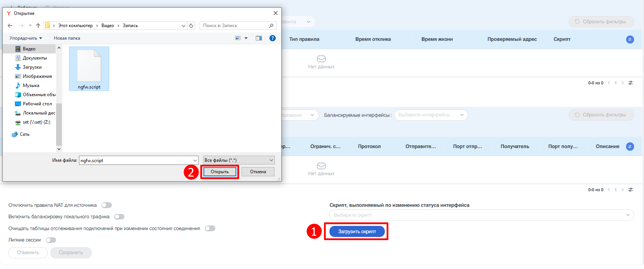Screen dimensions: 644x269
Task: Go up one folder level
Action: (38, 26)
